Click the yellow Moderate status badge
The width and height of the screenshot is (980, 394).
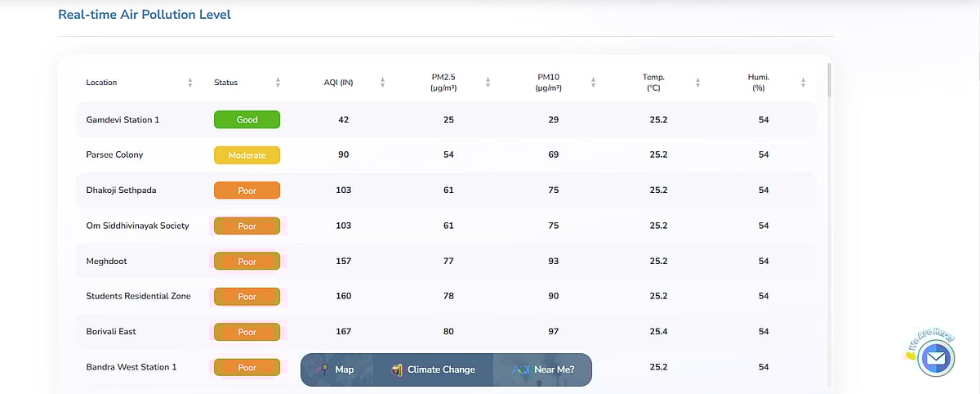[247, 155]
